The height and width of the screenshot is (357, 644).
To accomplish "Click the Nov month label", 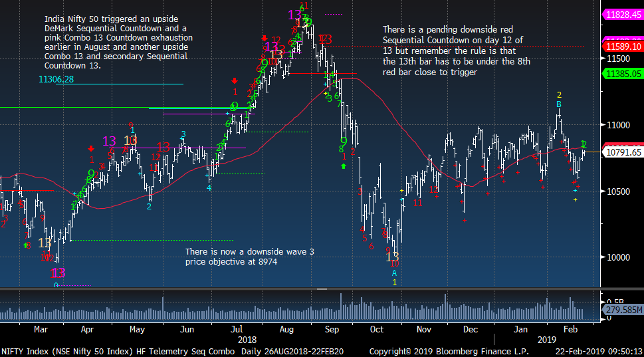I will tap(424, 330).
